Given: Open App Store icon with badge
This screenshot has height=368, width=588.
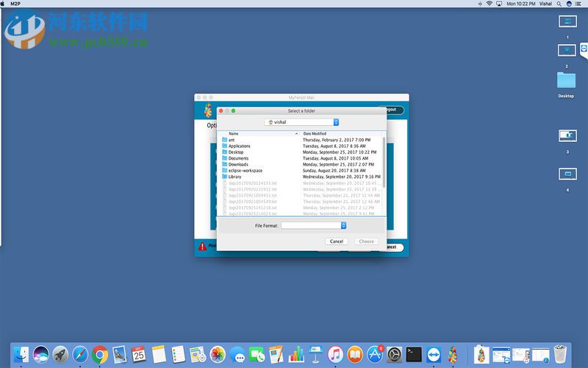Looking at the screenshot, I should point(375,355).
